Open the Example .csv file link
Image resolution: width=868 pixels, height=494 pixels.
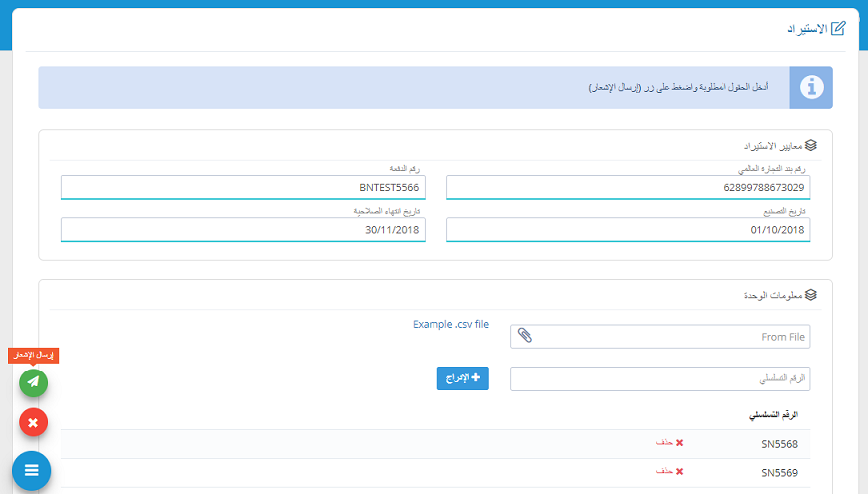(x=450, y=324)
